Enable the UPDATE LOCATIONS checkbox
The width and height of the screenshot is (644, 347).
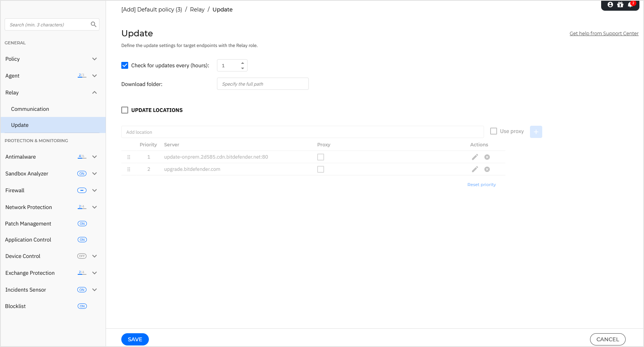point(125,110)
